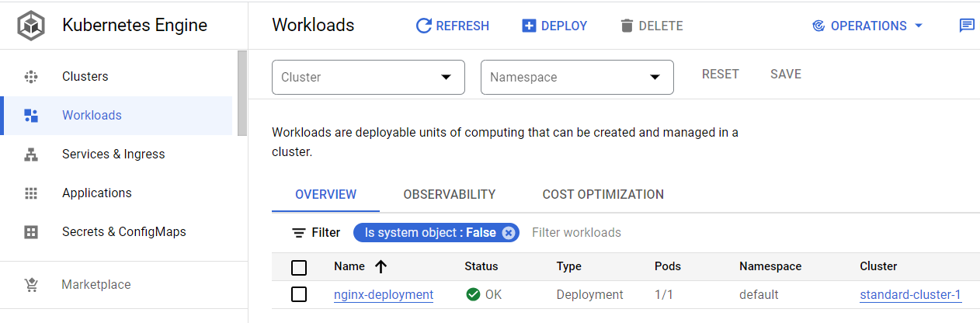Click the Workloads sidebar icon
This screenshot has width=980, height=323.
click(31, 116)
